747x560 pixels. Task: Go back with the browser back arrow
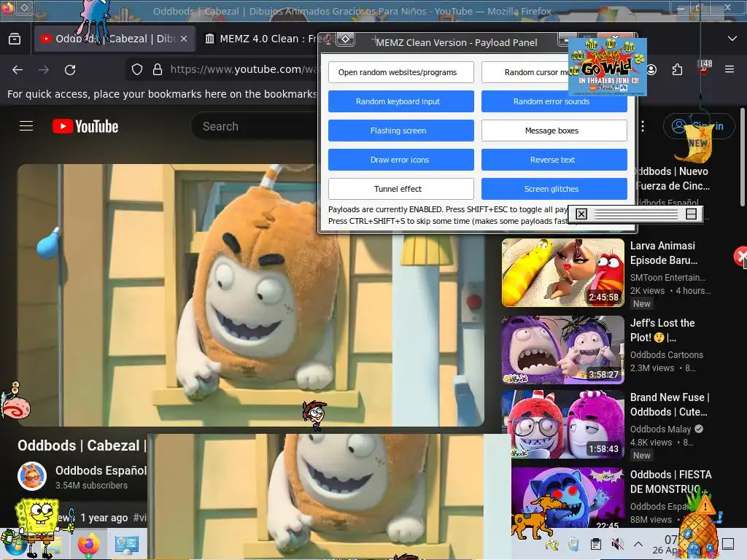pyautogui.click(x=18, y=69)
